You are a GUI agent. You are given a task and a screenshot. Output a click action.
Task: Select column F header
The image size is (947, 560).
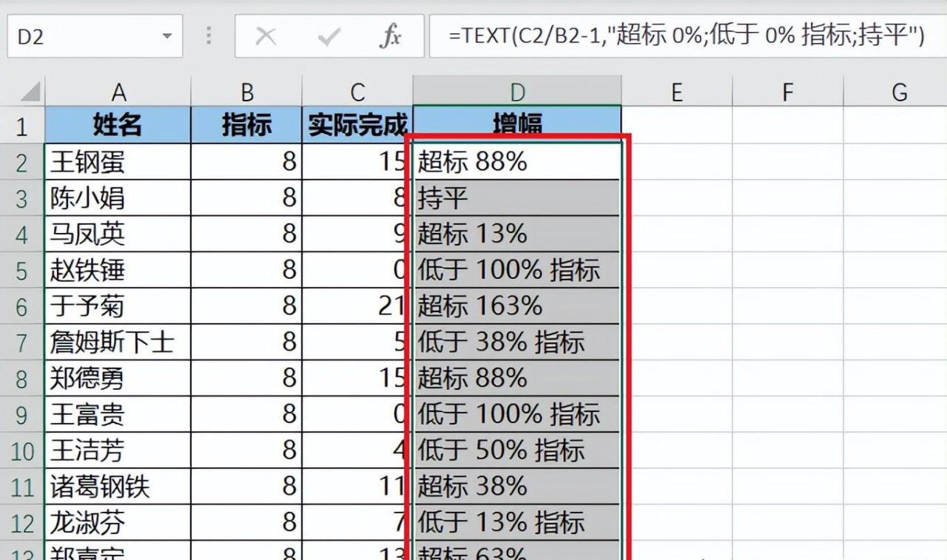787,92
